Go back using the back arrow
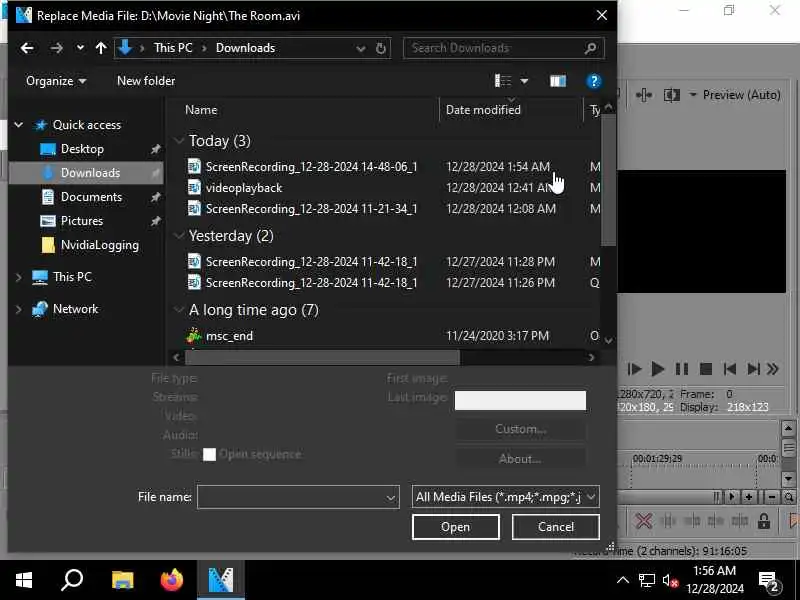This screenshot has width=800, height=600. [27, 48]
